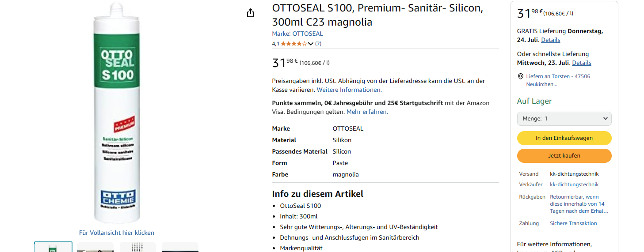Open the (7) reviews count link

(x=318, y=44)
